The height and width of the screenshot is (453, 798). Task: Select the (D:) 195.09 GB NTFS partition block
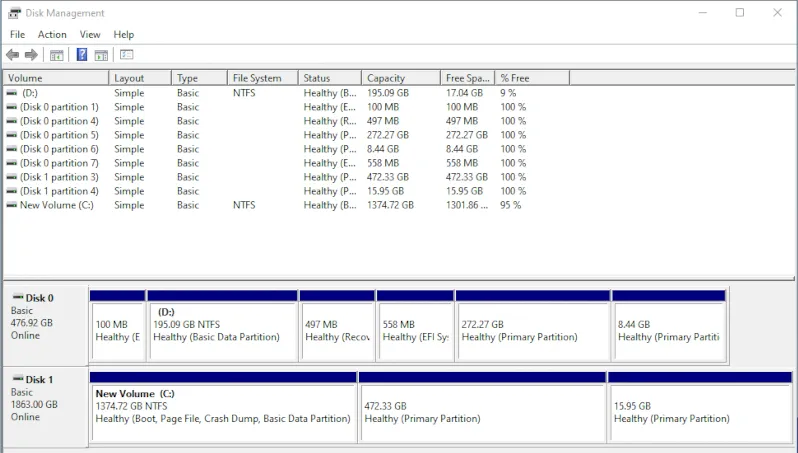pos(222,326)
